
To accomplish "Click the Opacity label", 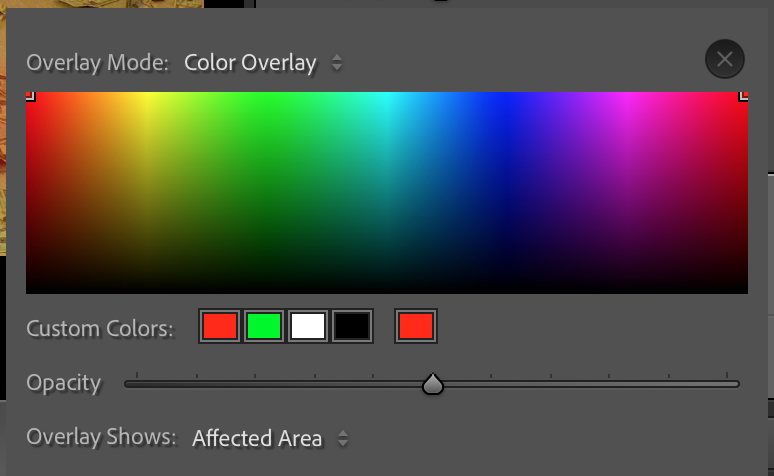I will [64, 383].
